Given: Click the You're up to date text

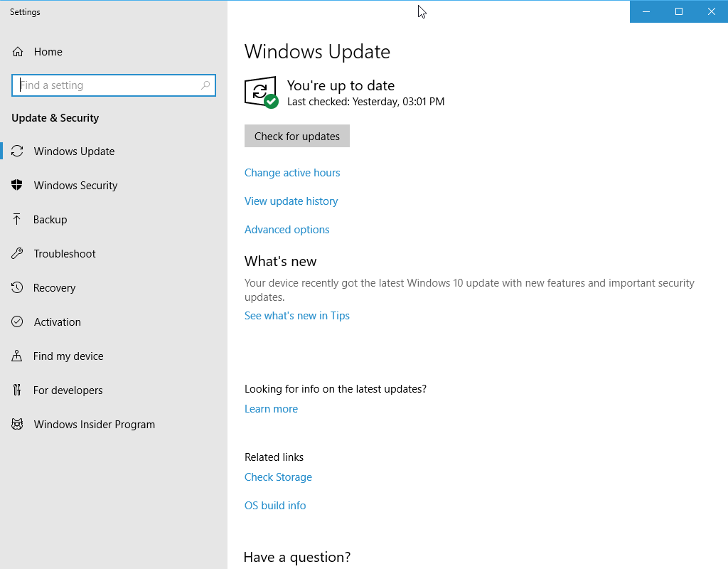Looking at the screenshot, I should point(341,85).
